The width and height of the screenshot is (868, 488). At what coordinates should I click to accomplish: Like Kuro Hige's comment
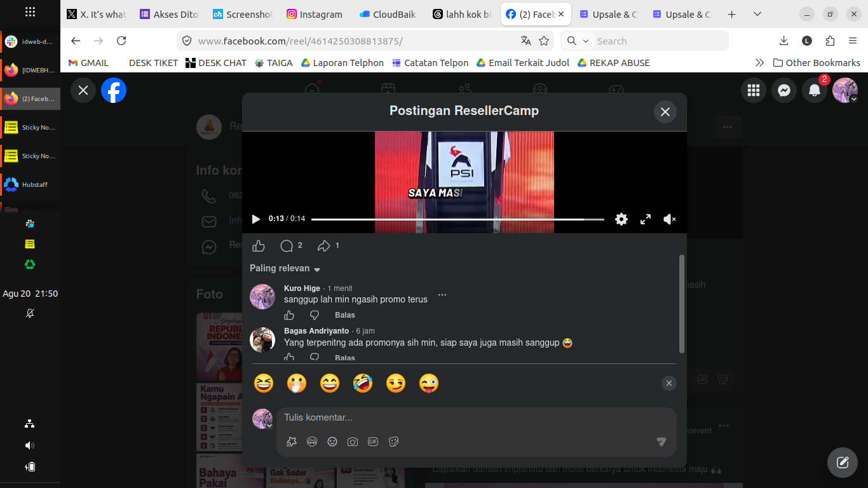point(289,315)
